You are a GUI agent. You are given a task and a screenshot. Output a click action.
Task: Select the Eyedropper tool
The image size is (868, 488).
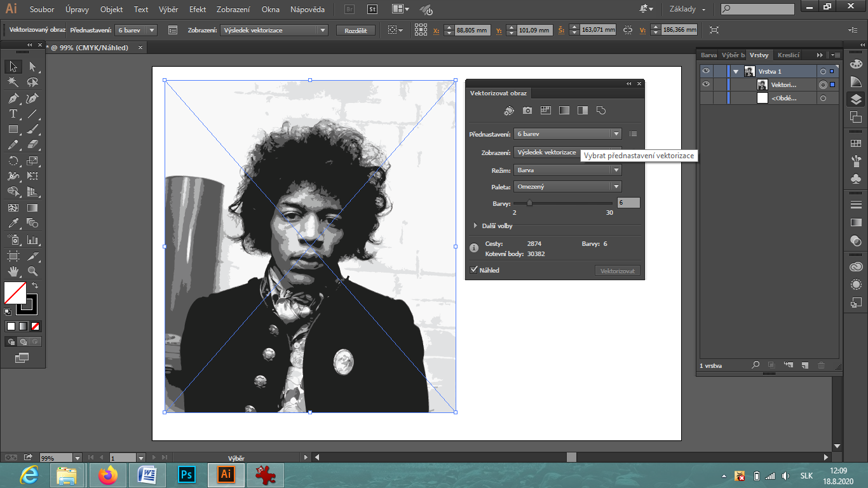point(13,223)
